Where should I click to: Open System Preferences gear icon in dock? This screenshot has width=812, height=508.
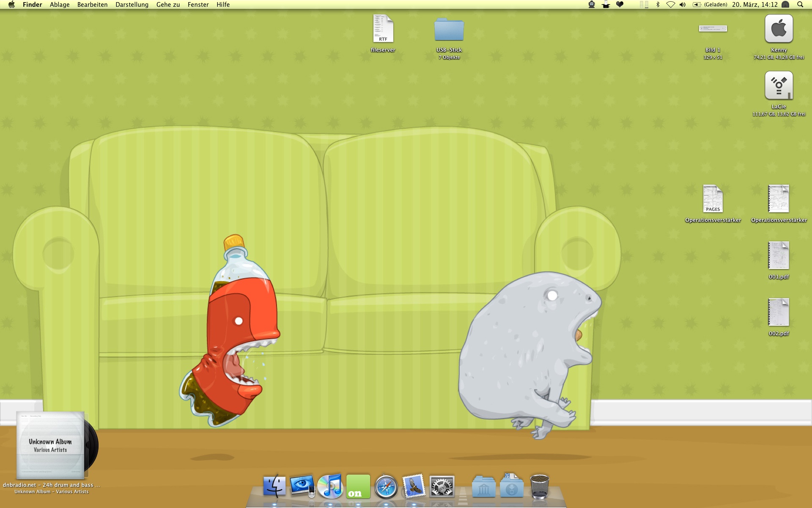pos(442,486)
